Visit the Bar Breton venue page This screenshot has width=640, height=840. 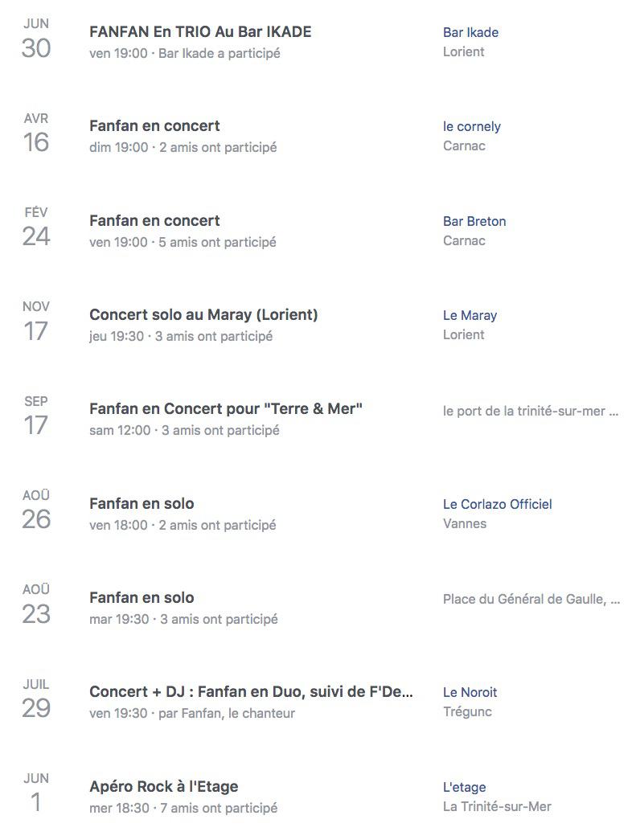[474, 221]
